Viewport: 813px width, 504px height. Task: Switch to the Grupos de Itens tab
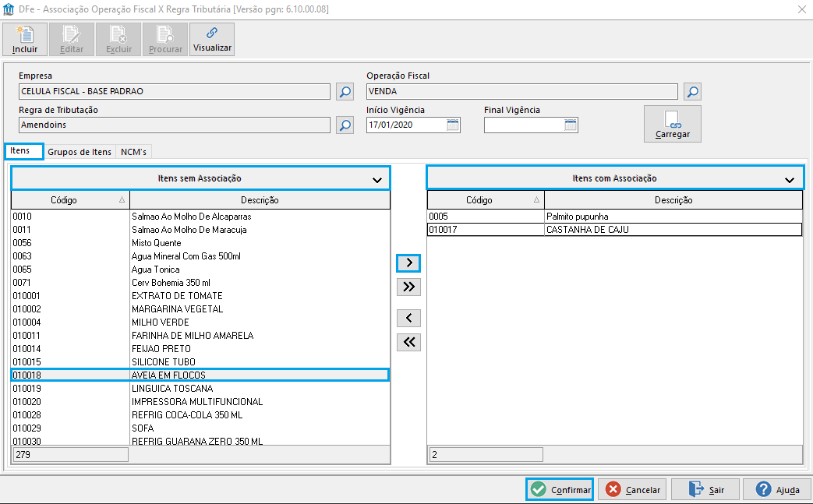80,152
